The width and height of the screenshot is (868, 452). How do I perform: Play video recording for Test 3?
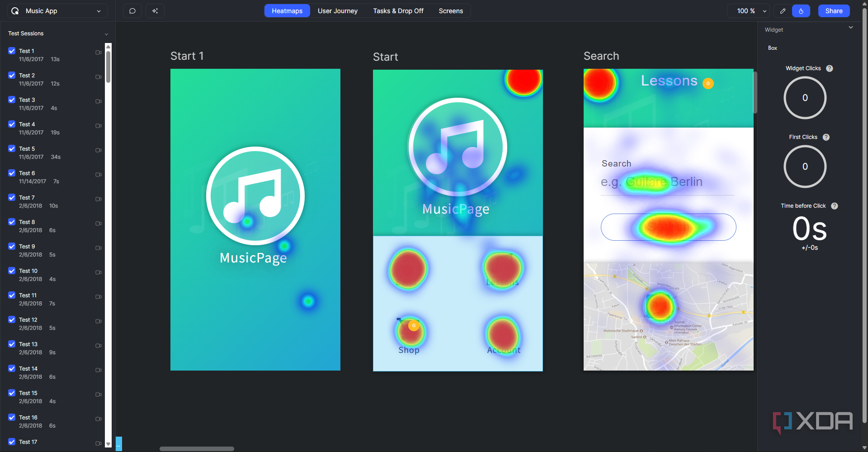99,101
